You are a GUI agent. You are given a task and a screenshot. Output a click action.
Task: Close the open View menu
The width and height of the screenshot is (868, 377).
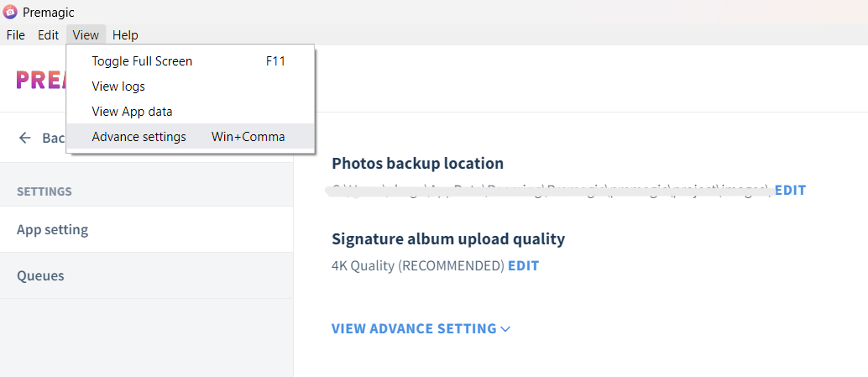click(86, 35)
